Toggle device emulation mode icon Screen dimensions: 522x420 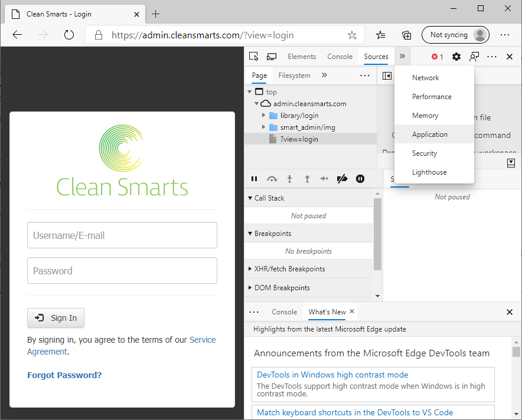coord(272,57)
